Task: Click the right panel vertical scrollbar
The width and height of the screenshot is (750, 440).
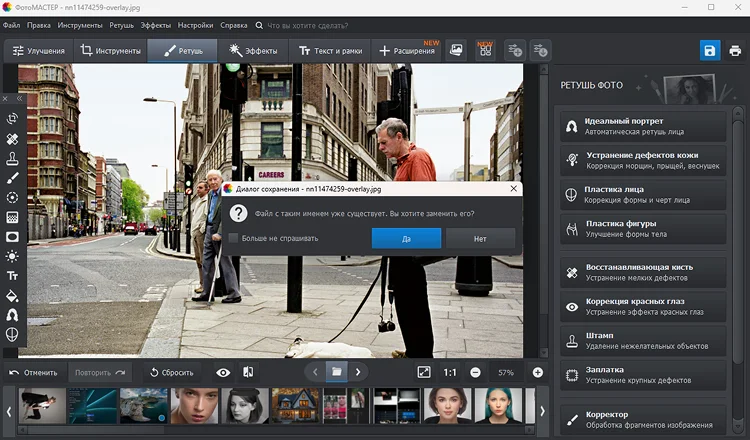Action: click(738, 239)
